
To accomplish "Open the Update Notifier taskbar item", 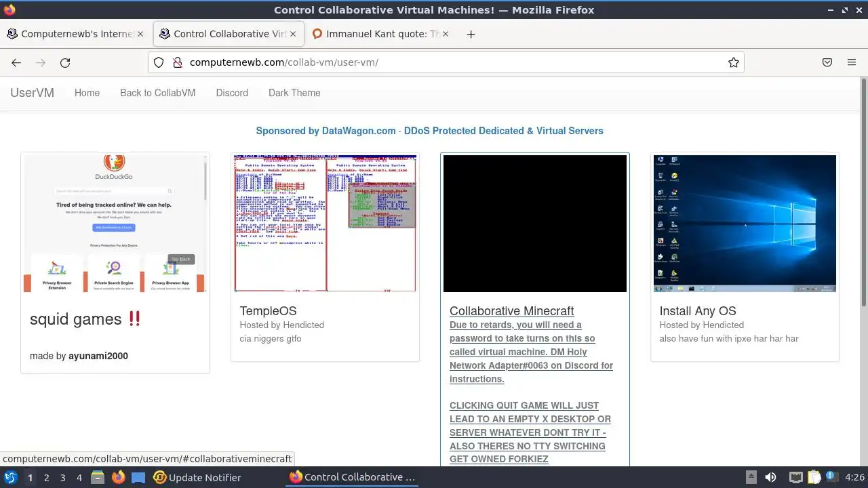I will click(x=197, y=477).
